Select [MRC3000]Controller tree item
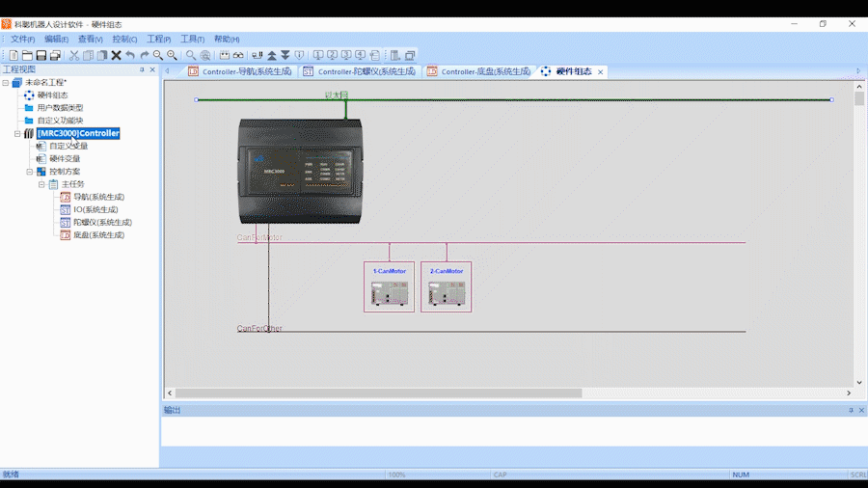Image resolution: width=868 pixels, height=488 pixels. (x=78, y=133)
